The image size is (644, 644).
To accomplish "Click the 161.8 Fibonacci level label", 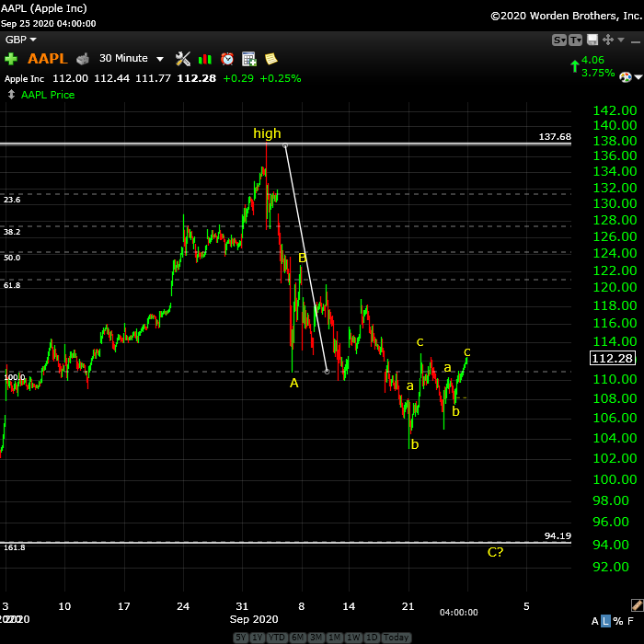I will tap(15, 547).
